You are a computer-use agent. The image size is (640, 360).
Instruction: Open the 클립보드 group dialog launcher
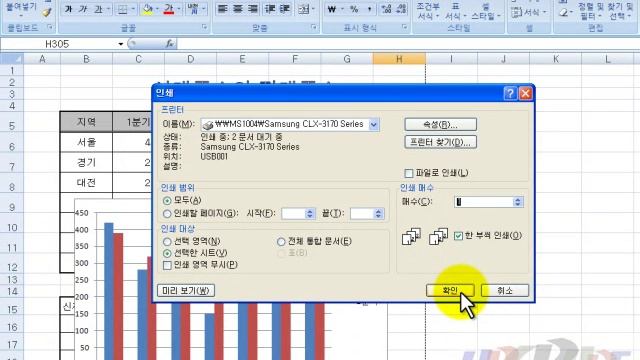point(50,27)
